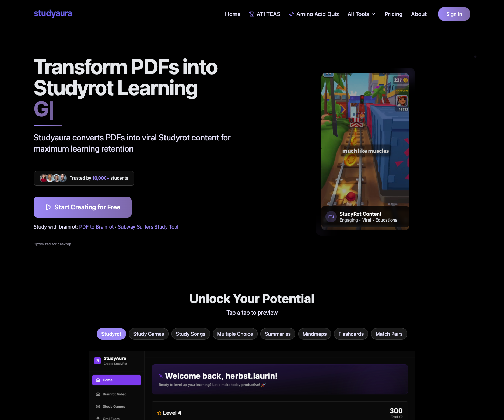Click the Amino Acid Quiz sparkle icon
Viewport: 504px width, 420px height.
tap(292, 14)
